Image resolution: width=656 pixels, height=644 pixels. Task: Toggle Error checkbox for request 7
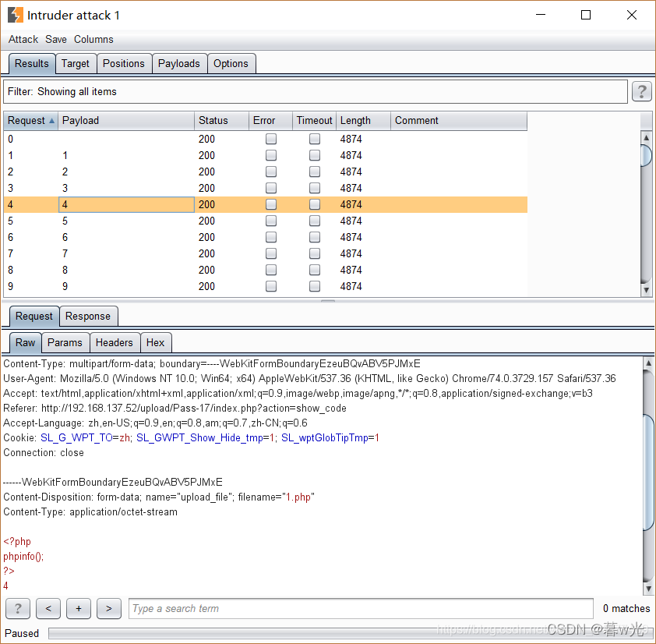pos(271,253)
